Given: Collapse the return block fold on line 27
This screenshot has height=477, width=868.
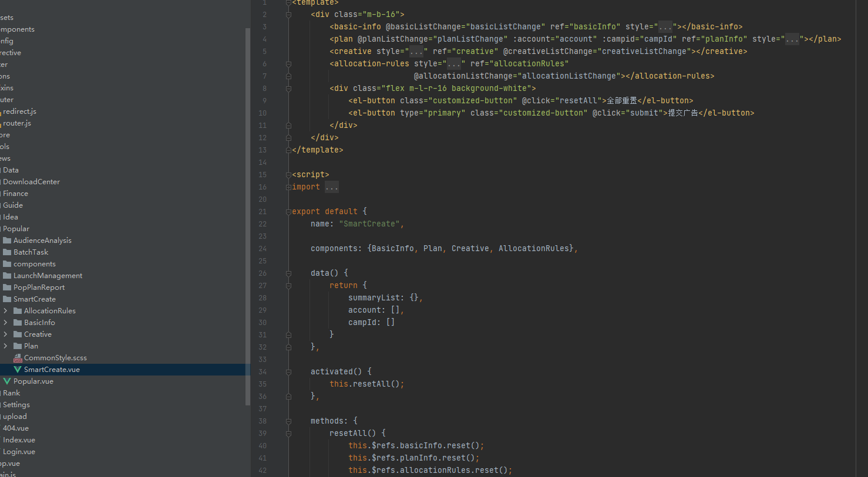Looking at the screenshot, I should tap(288, 286).
